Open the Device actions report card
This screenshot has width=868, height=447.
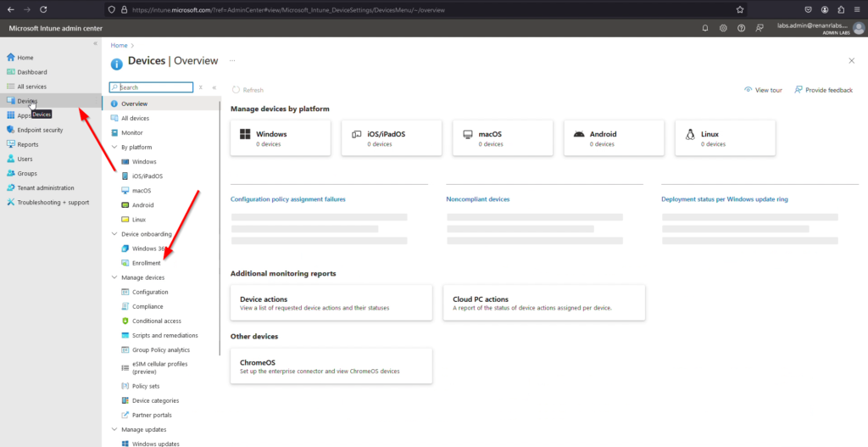331,303
